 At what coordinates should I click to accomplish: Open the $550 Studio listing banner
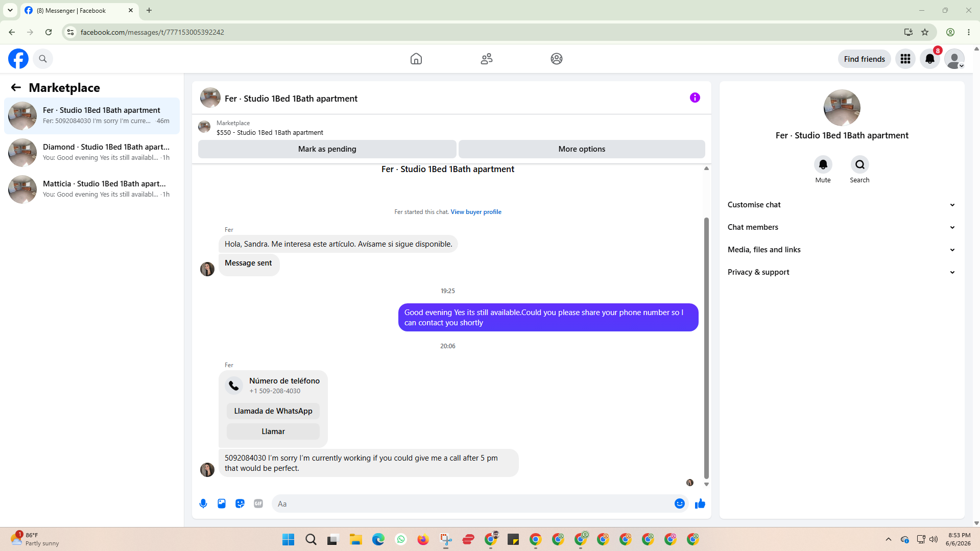tap(451, 128)
